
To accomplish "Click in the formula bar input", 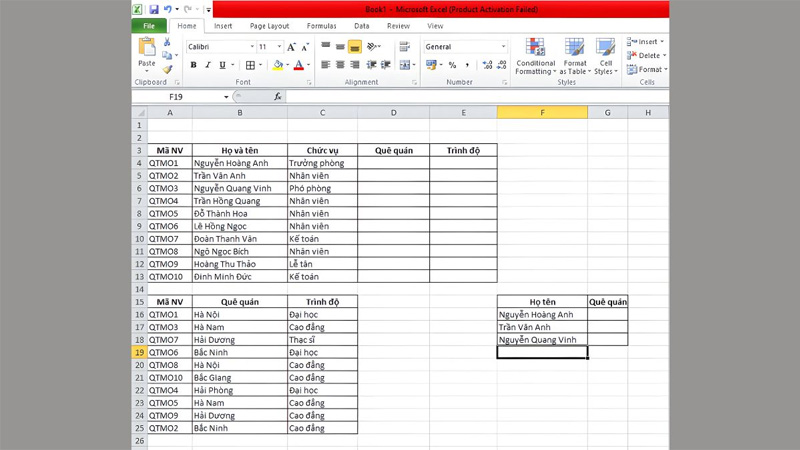I will (x=477, y=96).
